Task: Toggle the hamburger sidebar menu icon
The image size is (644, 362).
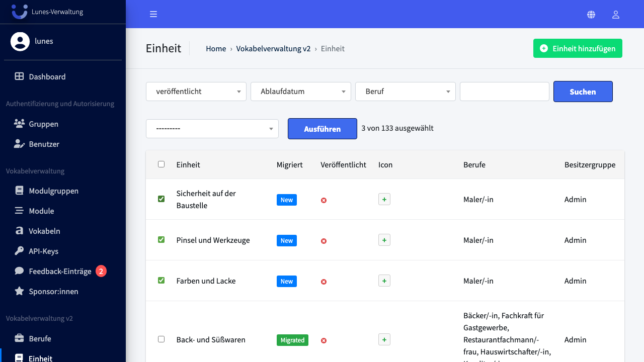Action: [x=153, y=14]
